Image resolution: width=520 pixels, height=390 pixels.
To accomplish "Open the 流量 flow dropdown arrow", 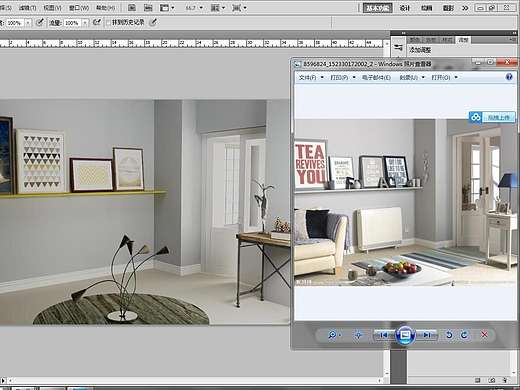I will [x=85, y=23].
